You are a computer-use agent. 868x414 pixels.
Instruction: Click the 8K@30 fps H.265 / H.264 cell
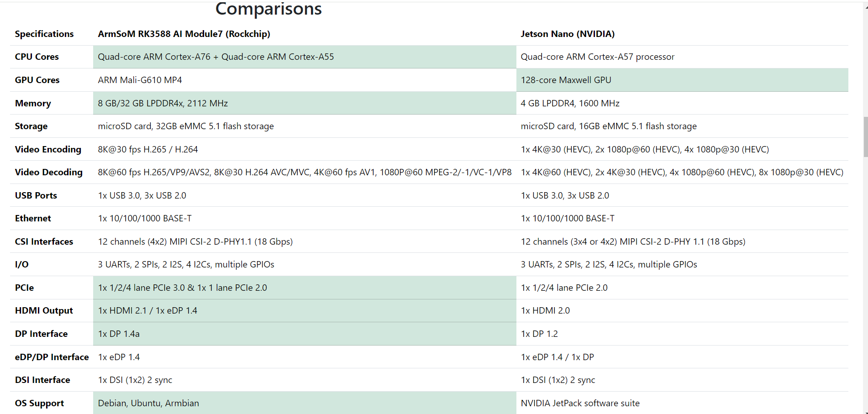(147, 149)
